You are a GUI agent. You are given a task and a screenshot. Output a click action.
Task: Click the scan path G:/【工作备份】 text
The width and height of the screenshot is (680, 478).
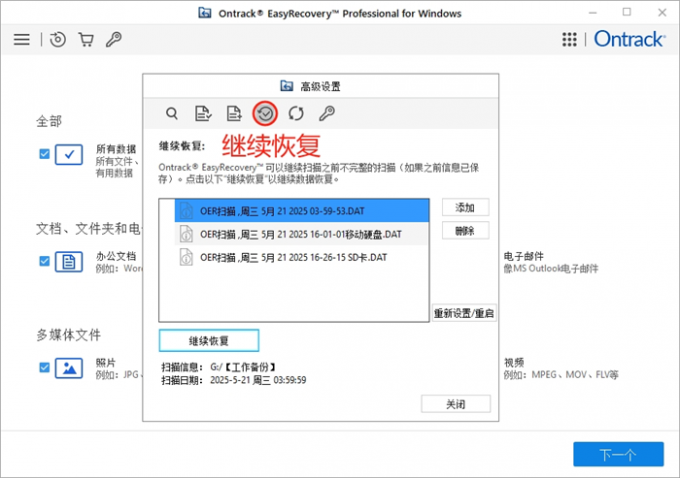[x=243, y=367]
